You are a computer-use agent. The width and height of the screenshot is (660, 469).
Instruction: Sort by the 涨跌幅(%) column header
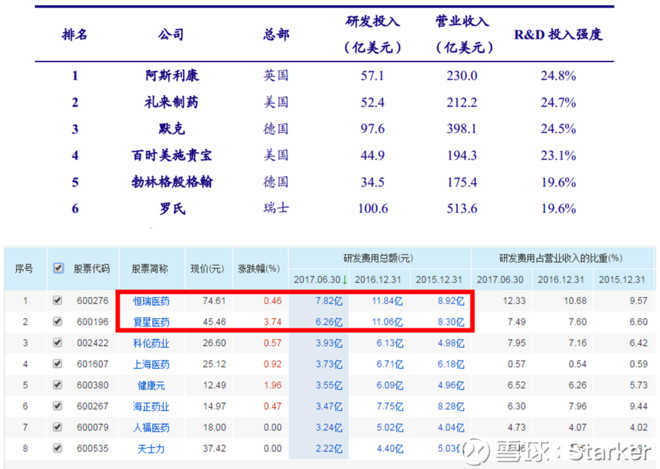point(259,269)
